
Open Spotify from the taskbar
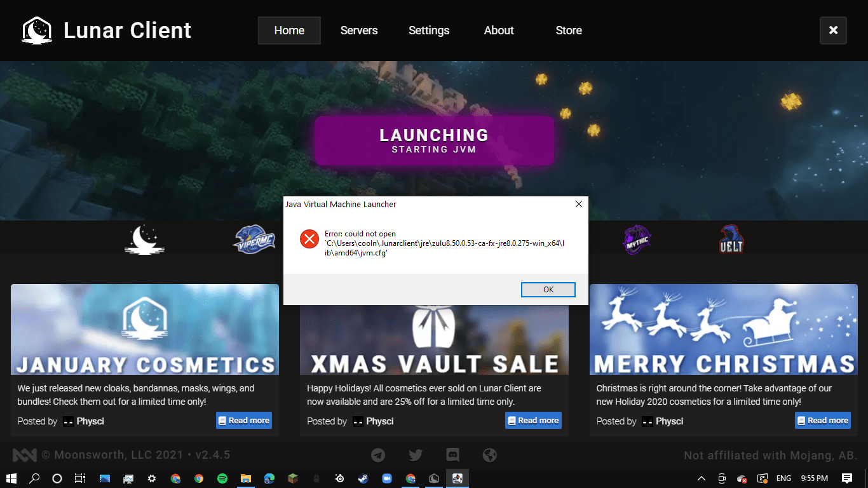[222, 478]
